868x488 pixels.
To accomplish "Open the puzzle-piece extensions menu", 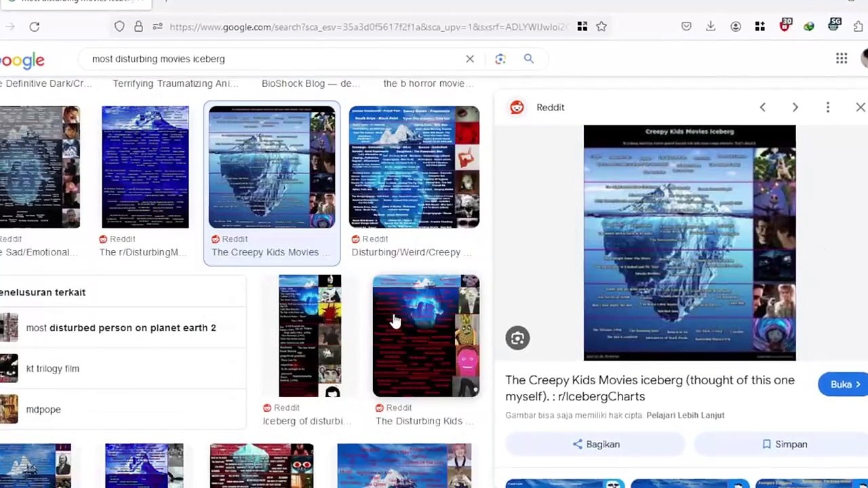I will 859,26.
